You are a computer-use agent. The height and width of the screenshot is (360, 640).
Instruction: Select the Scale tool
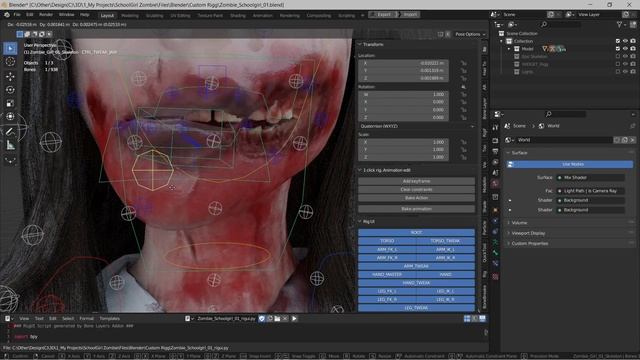click(x=10, y=103)
